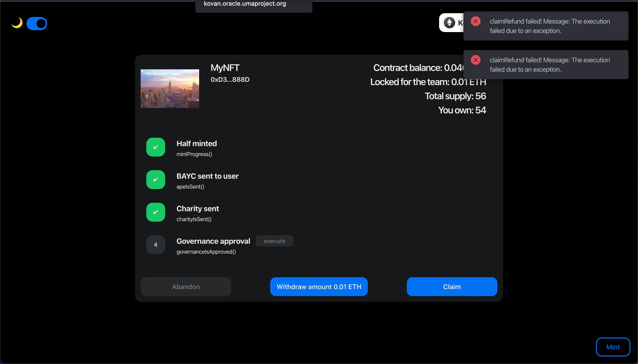This screenshot has height=364, width=638.
Task: Click the first claimRefund failed message text
Action: [x=550, y=26]
